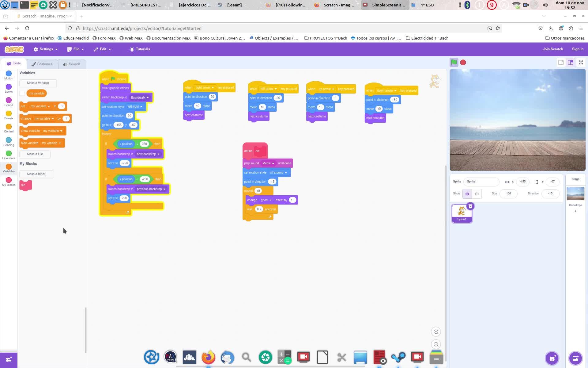Delete Sprite1 using trash icon
The image size is (588, 368).
(470, 206)
